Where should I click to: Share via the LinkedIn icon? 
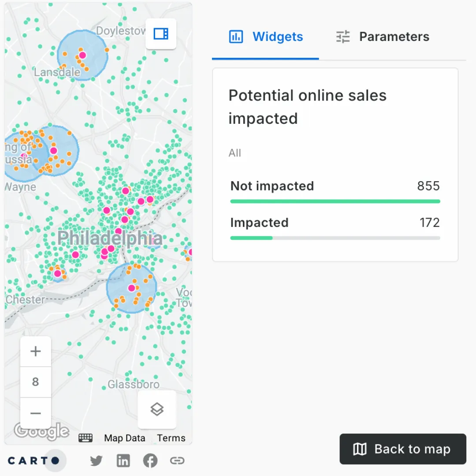[123, 461]
